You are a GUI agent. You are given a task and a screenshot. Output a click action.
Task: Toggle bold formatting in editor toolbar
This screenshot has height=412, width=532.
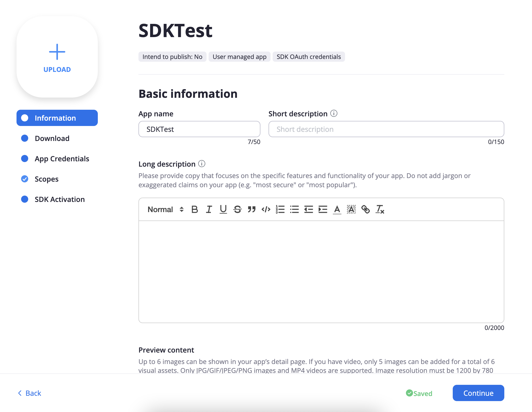pos(195,209)
